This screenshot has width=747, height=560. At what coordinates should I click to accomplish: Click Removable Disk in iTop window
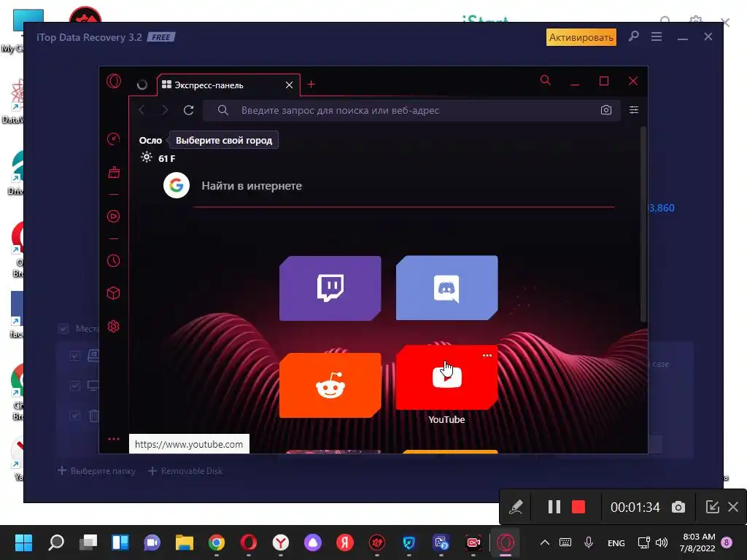[x=185, y=471]
